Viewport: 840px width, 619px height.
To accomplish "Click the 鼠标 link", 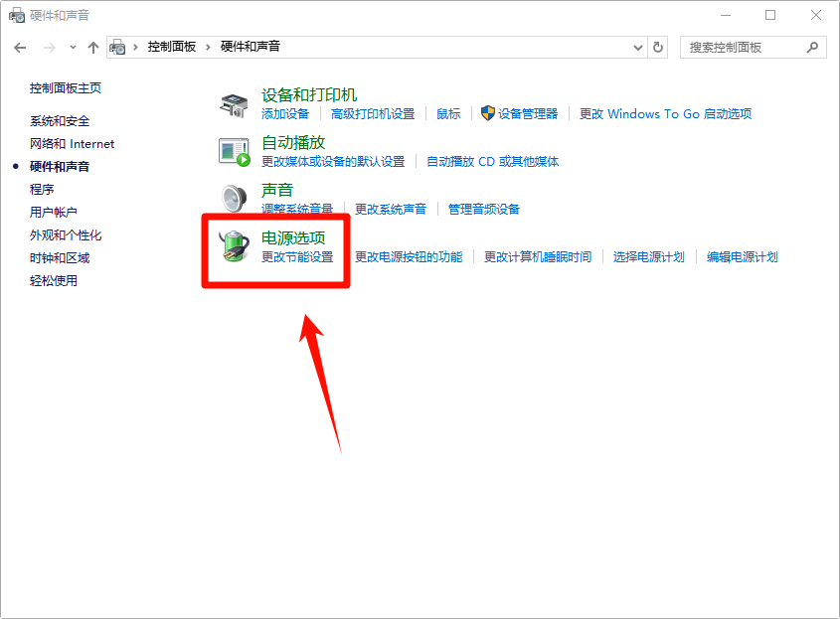I will pos(448,113).
